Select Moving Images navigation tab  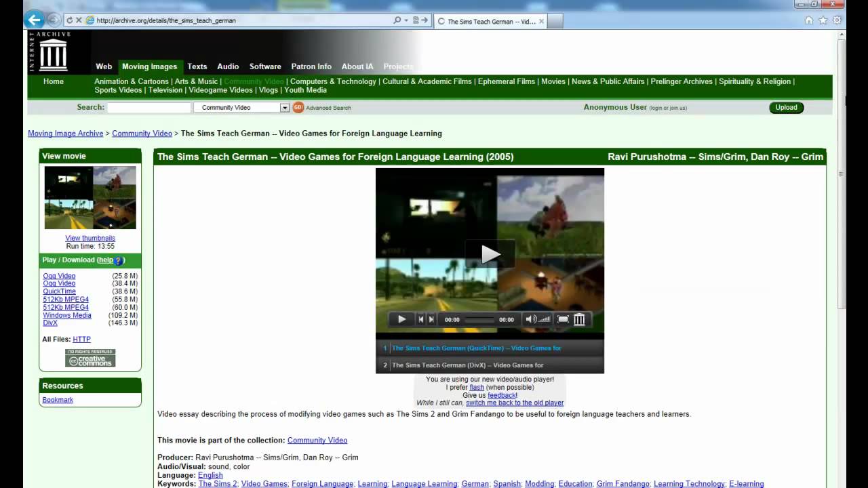[x=149, y=66]
